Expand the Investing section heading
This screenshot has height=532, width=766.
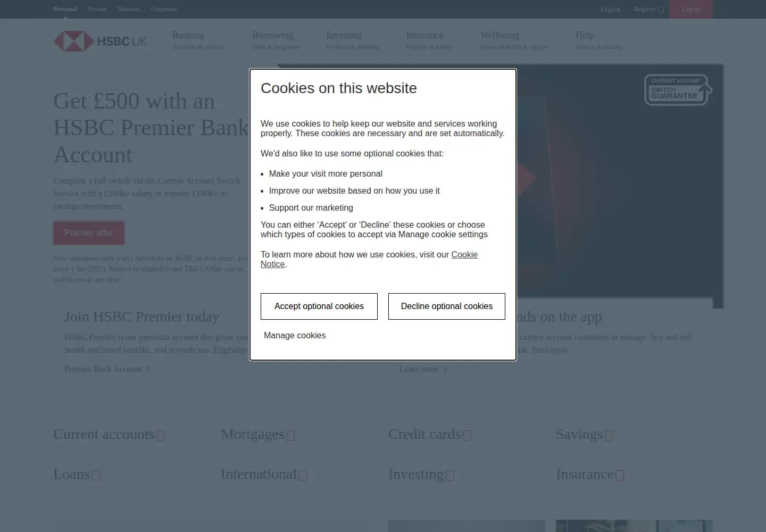[421, 475]
